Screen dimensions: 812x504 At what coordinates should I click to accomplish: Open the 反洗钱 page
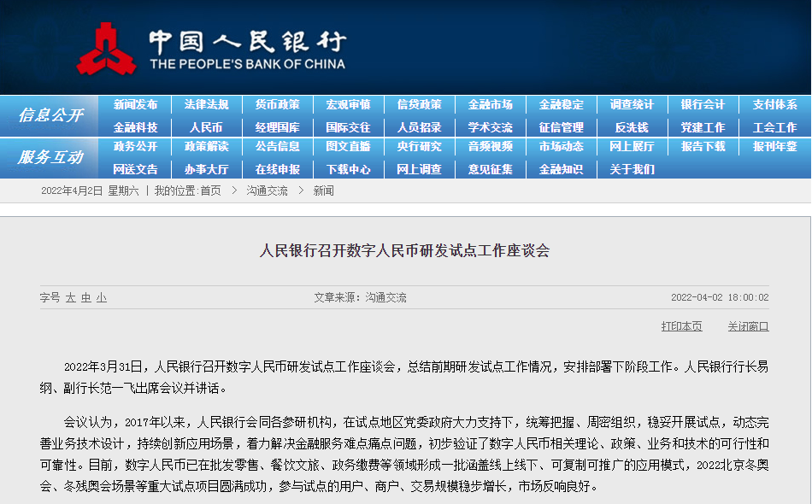tap(631, 126)
